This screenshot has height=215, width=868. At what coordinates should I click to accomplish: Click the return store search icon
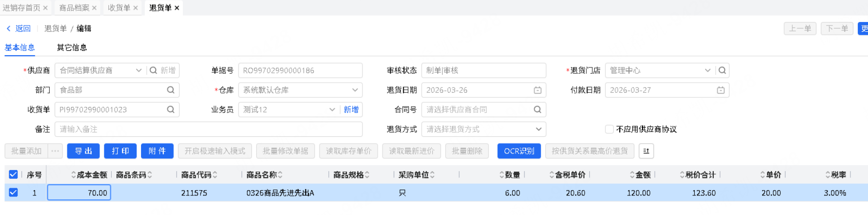[x=722, y=70]
